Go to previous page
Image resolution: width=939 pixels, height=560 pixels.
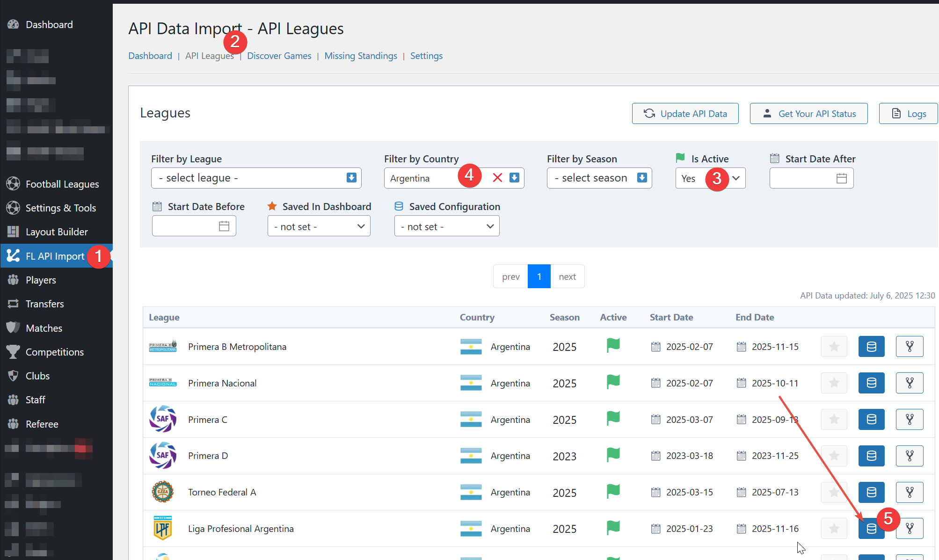(510, 276)
